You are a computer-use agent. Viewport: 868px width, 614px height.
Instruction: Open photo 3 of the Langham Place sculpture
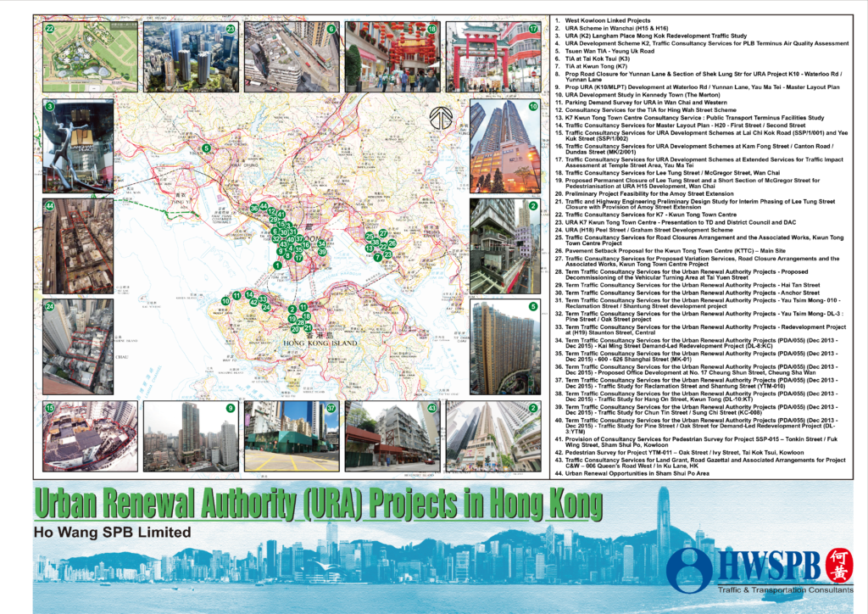pos(78,146)
